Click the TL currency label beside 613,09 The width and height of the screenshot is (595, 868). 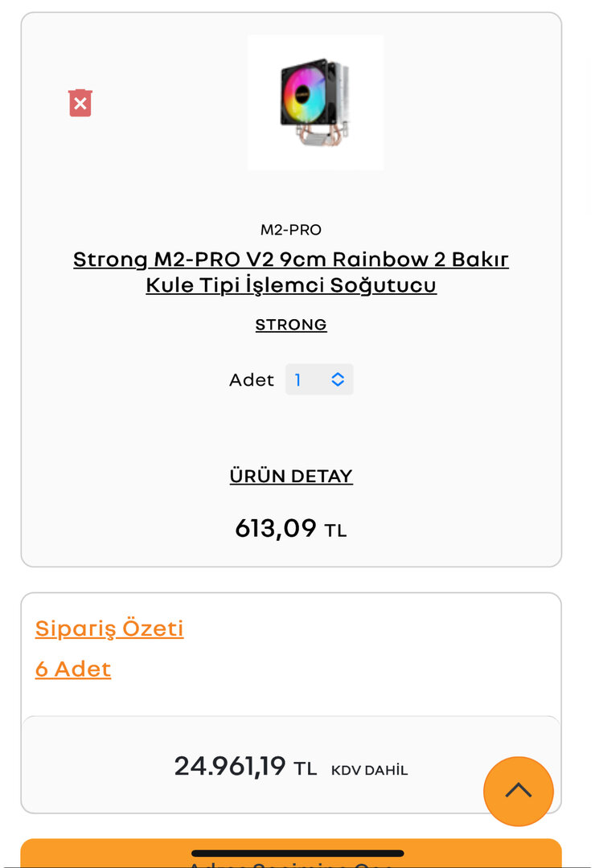[x=335, y=531]
